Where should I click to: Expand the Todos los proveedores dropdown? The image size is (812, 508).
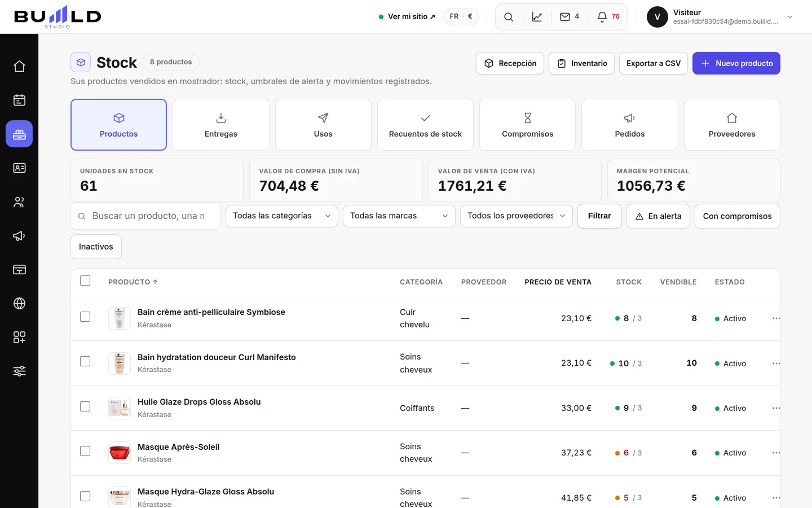point(517,216)
